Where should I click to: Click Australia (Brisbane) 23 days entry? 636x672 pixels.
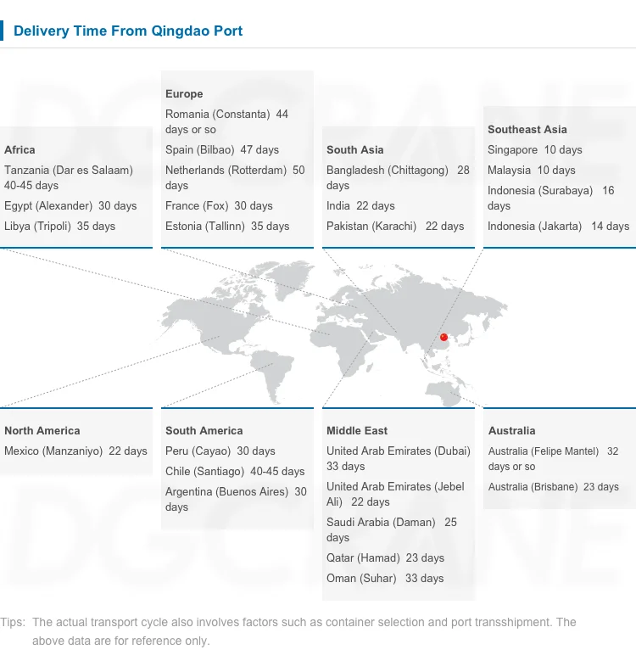point(553,487)
